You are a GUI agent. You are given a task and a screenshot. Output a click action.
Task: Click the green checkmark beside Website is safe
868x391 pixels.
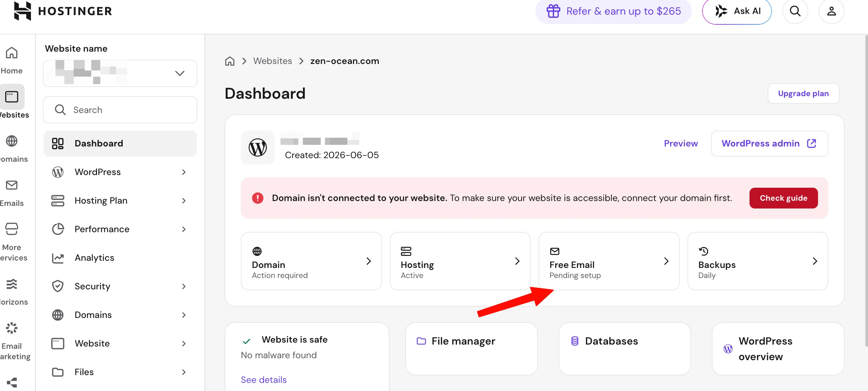246,341
